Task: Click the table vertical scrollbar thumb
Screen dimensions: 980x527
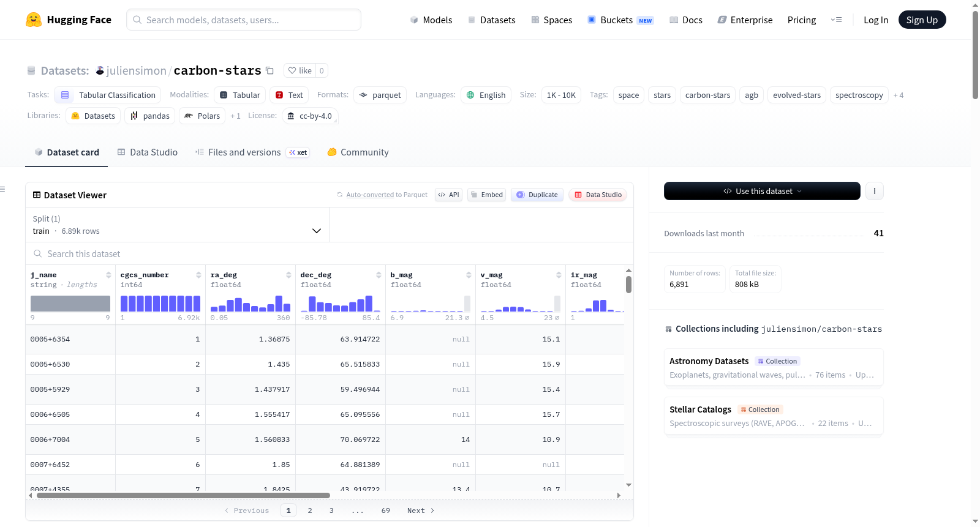Action: 628,285
